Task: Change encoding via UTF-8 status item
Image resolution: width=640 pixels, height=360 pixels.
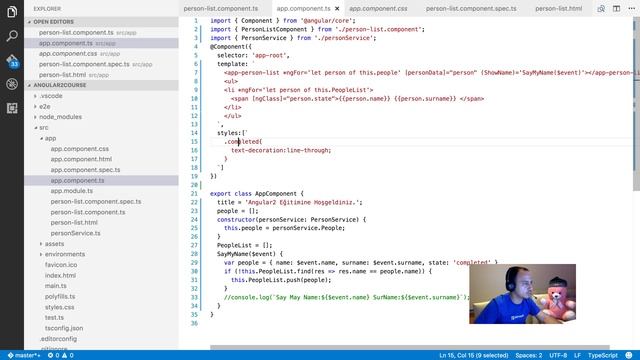Action: point(558,355)
